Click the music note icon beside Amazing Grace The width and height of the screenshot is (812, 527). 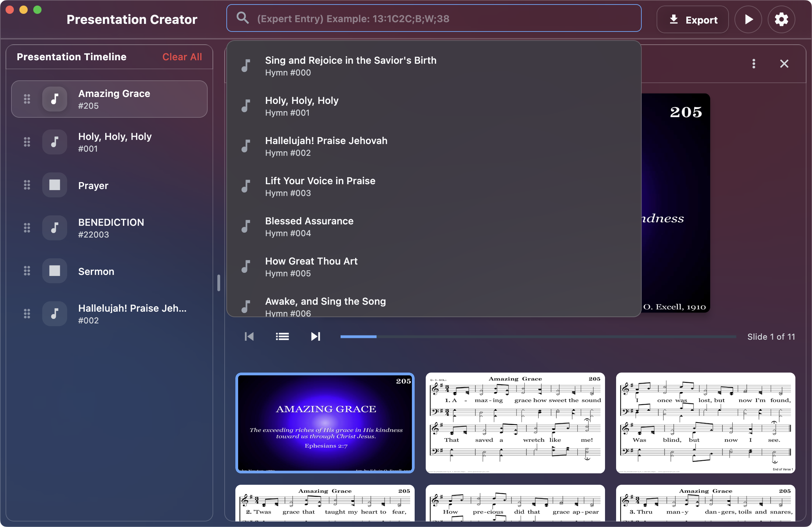pos(55,99)
